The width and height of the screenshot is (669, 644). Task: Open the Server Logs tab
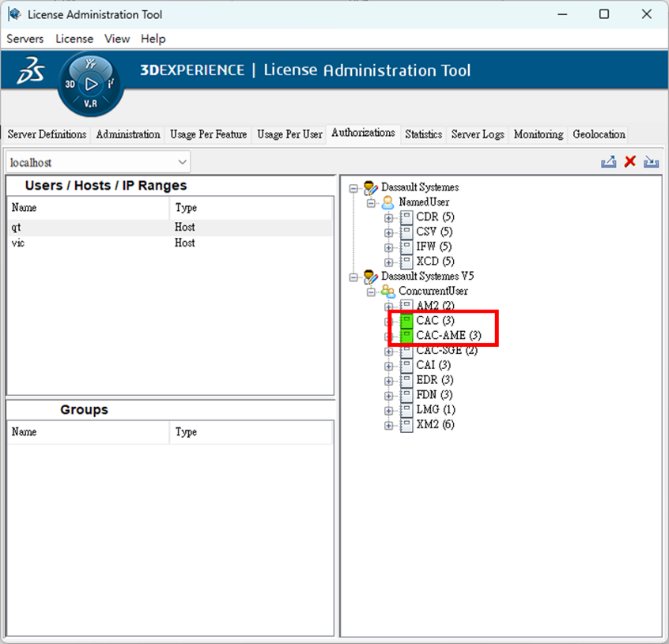click(x=478, y=134)
